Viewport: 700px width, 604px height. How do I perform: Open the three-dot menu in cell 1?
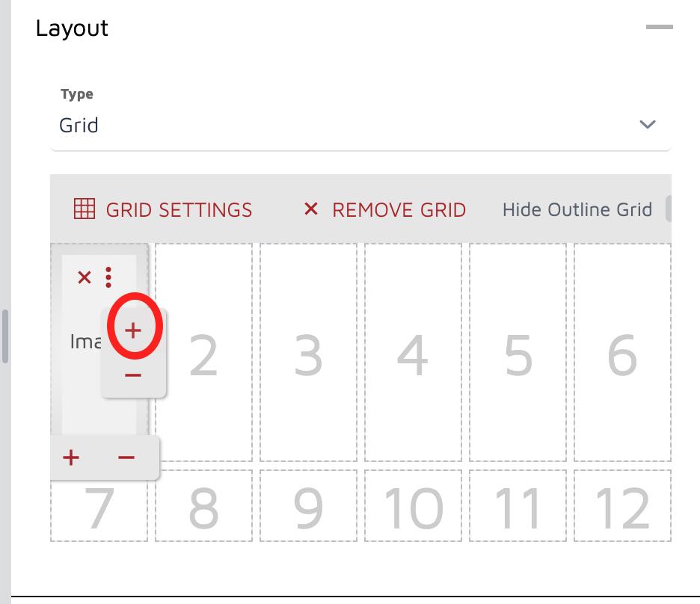(x=109, y=277)
